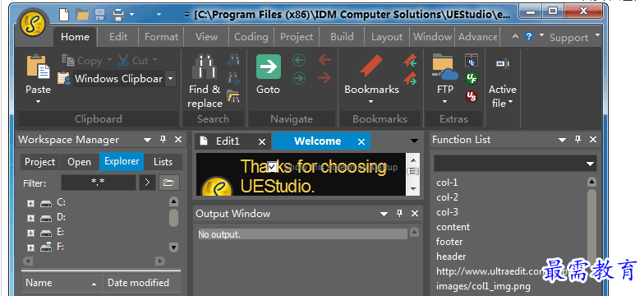Toggle the show on startup checkbox

pos(273,166)
